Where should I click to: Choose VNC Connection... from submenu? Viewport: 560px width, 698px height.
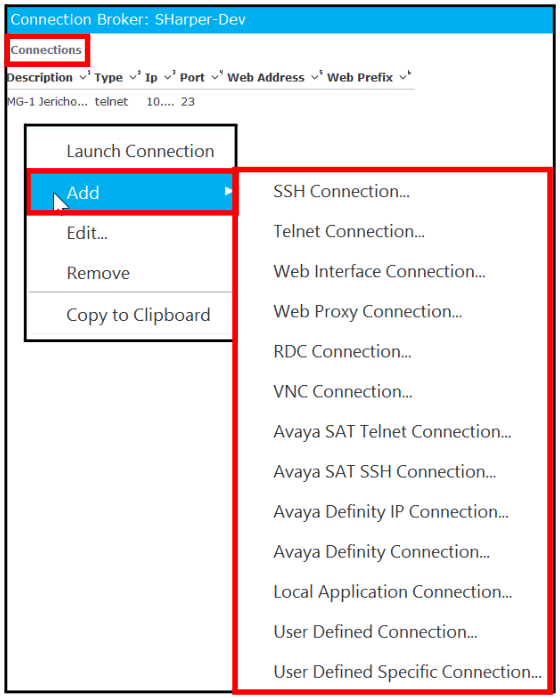pyautogui.click(x=342, y=392)
